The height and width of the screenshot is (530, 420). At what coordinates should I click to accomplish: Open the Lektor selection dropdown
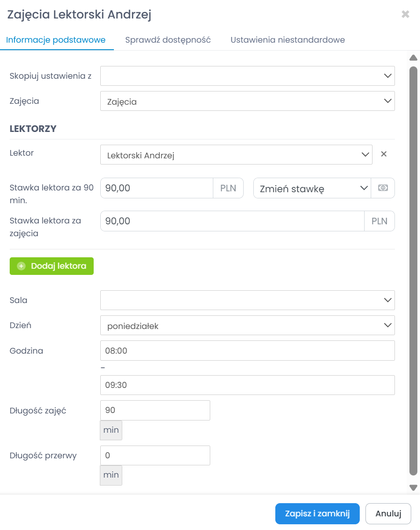[x=236, y=155]
